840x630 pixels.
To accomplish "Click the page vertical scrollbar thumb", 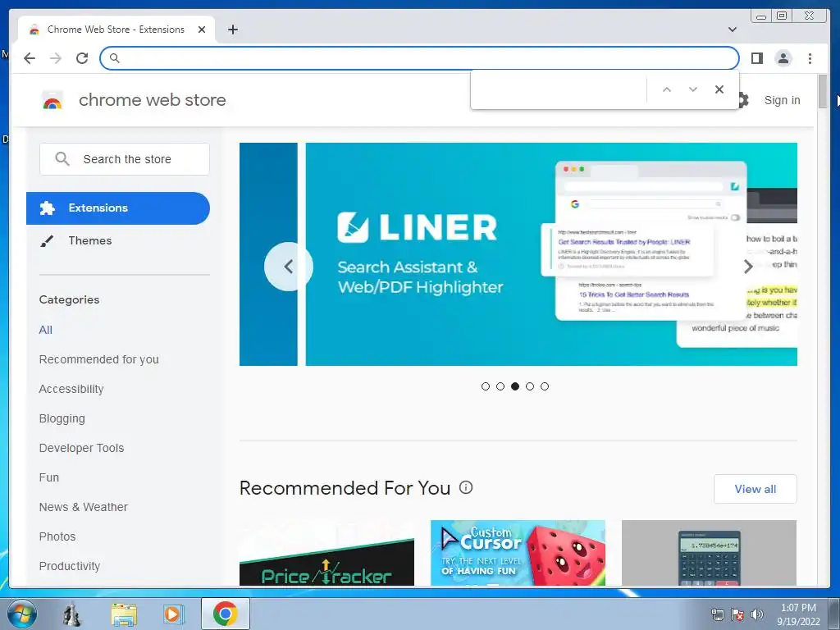I will 822,92.
